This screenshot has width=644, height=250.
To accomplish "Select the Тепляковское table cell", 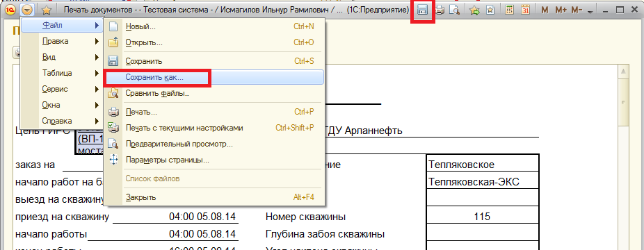I will coord(483,163).
